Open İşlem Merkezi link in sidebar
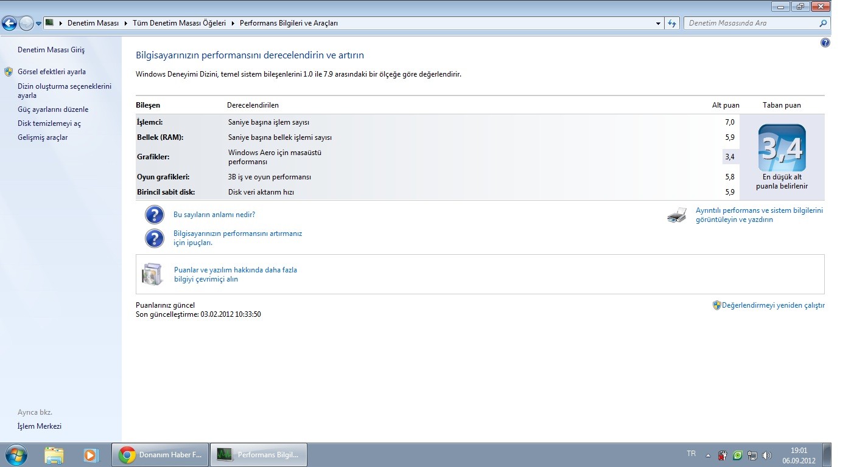The height and width of the screenshot is (467, 868). tap(40, 426)
